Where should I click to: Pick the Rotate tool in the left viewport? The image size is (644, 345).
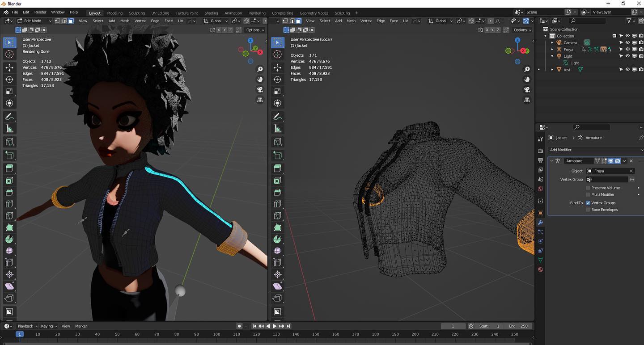click(9, 80)
